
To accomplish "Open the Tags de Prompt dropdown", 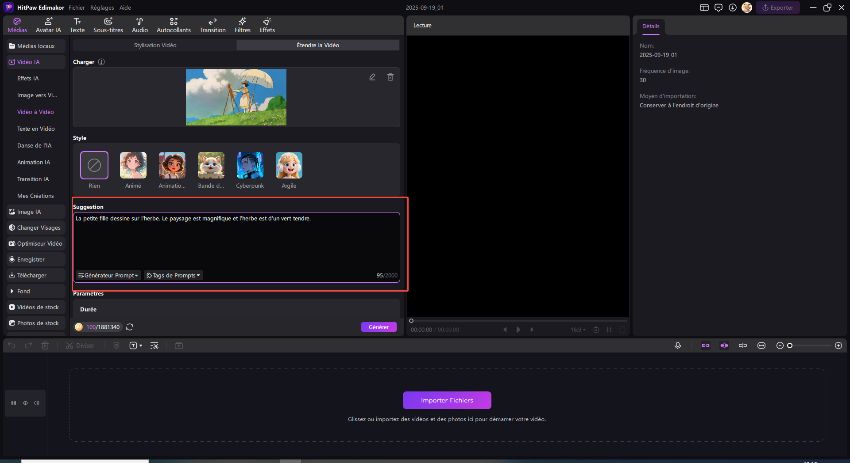I will [173, 275].
